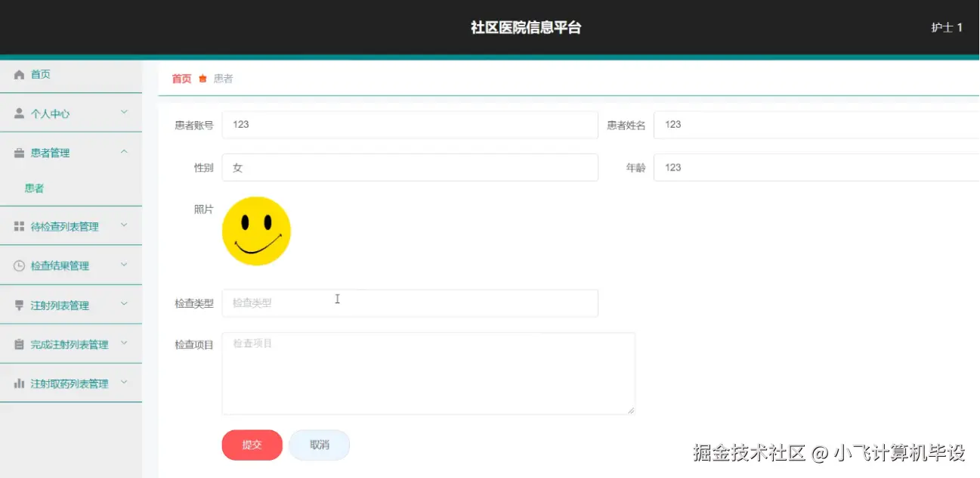Click the 检查项目 text area
This screenshot has height=478, width=980.
(x=428, y=374)
